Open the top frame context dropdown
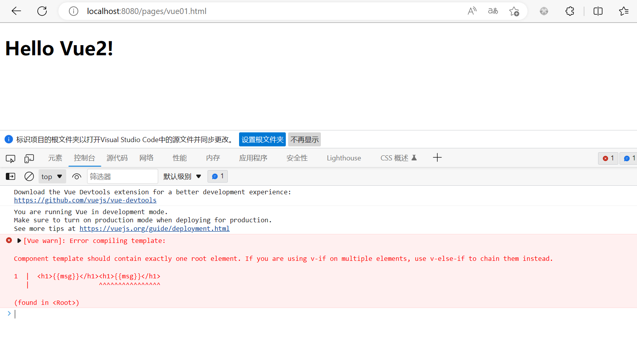 click(52, 176)
